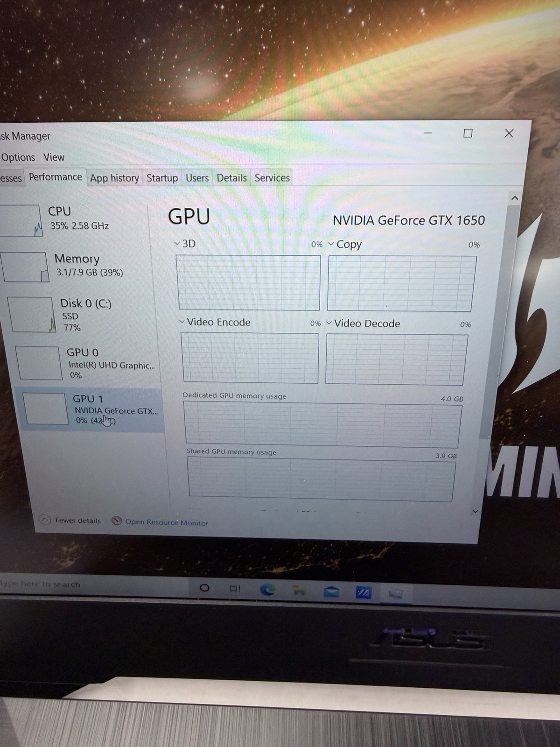Viewport: 560px width, 747px height.
Task: Open the Mail app from the taskbar
Action: pyautogui.click(x=331, y=592)
